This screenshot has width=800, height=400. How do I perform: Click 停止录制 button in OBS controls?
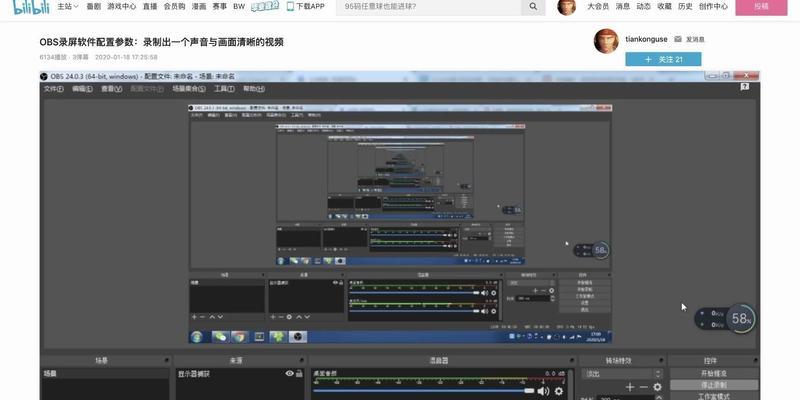pos(714,385)
